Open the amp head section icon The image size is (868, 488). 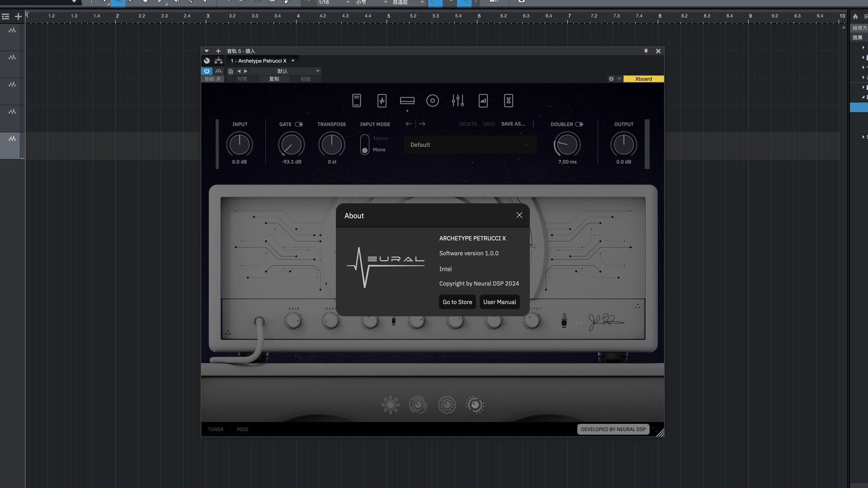pyautogui.click(x=407, y=100)
